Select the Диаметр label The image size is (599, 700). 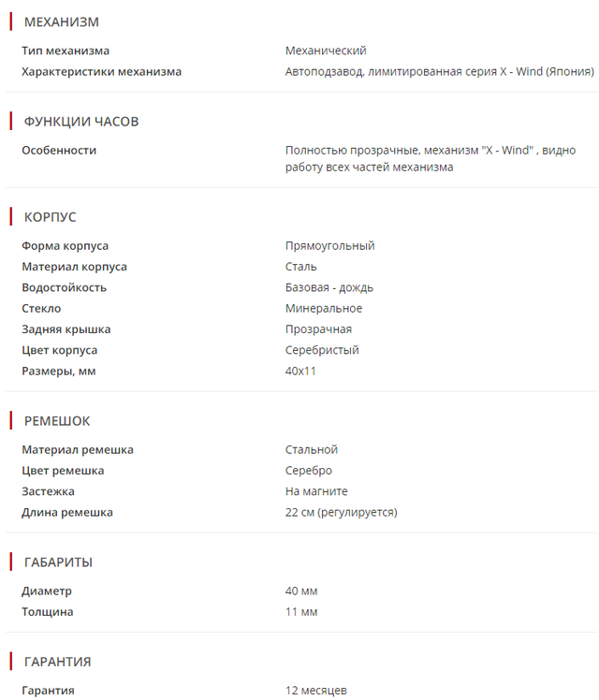pyautogui.click(x=47, y=591)
